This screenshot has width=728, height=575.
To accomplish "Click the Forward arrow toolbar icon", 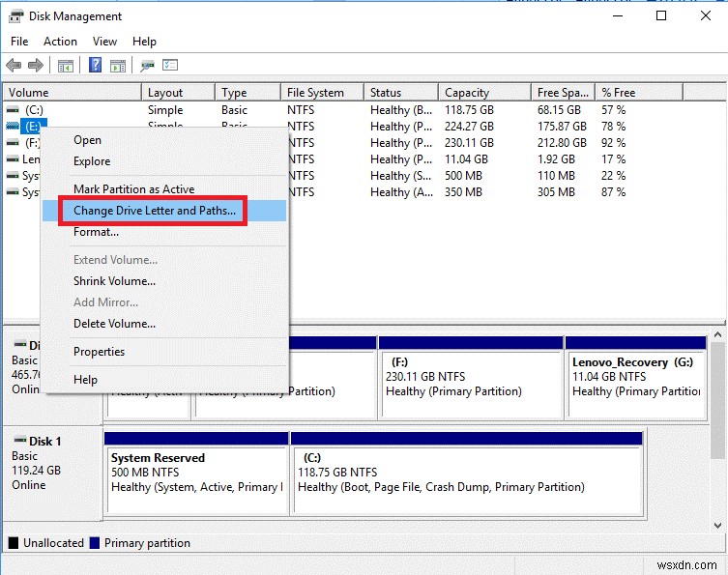I will point(36,66).
